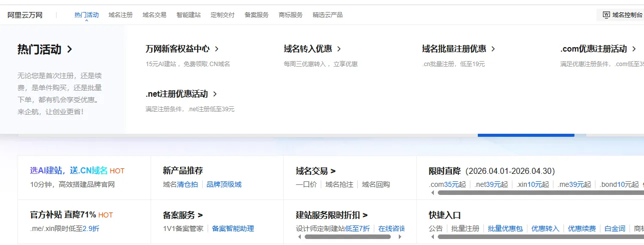Open the 热门活动 menu tab

tap(87, 15)
